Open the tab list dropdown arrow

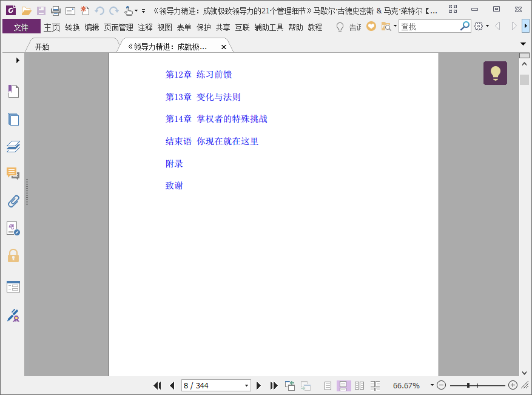coord(523,44)
